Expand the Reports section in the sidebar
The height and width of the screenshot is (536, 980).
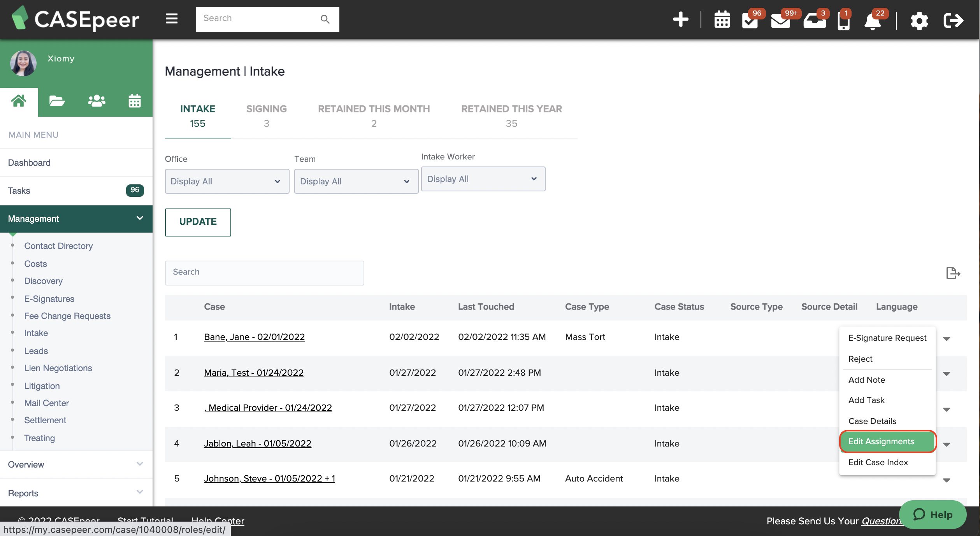pos(139,492)
